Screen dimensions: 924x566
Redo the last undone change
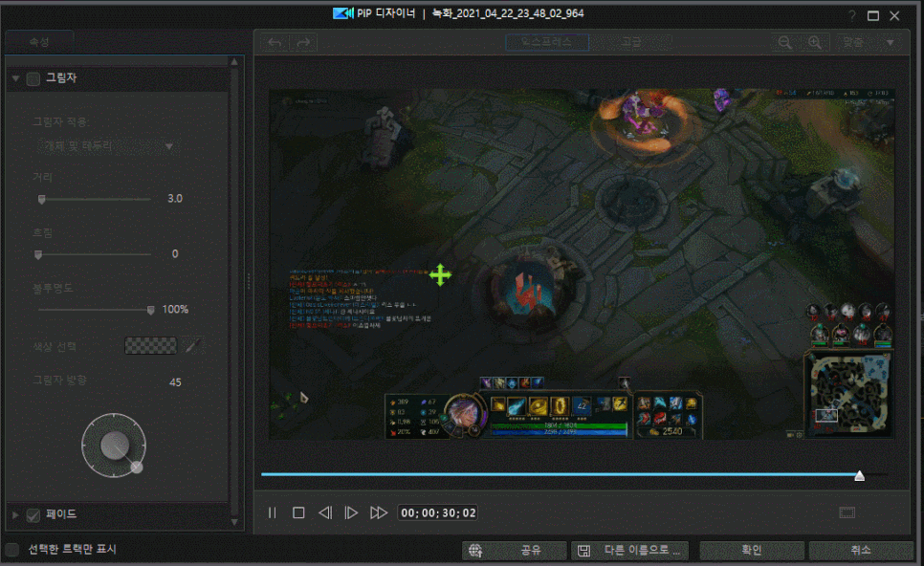[303, 42]
